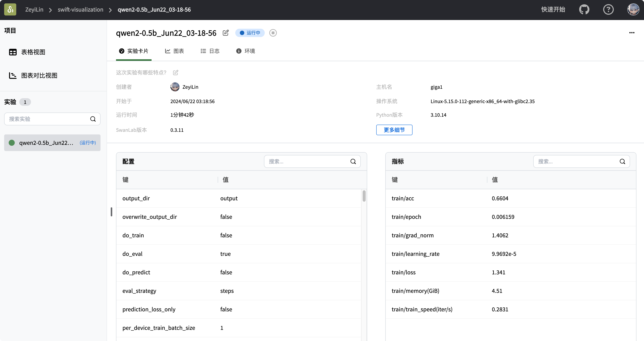644x341 pixels.
Task: Click the 图表对比视图 chart icon
Action: 13,76
